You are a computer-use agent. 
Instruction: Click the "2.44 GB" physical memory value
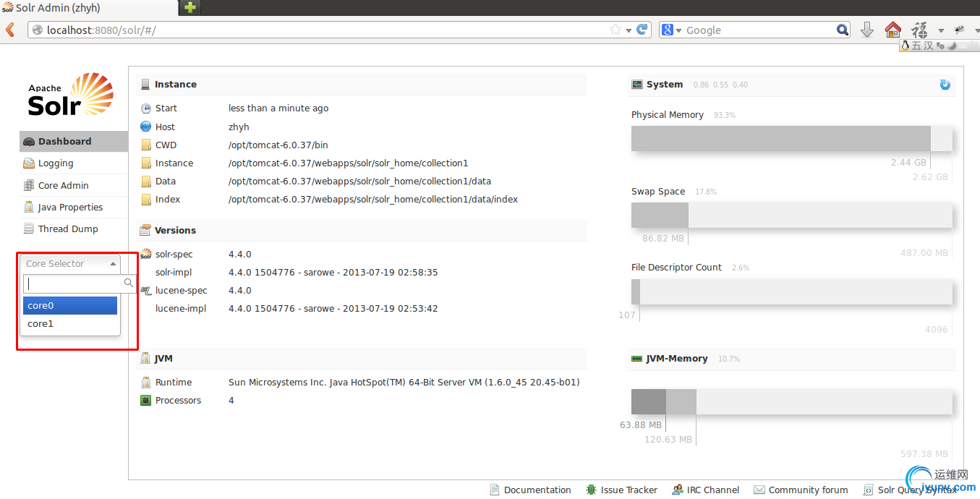908,163
